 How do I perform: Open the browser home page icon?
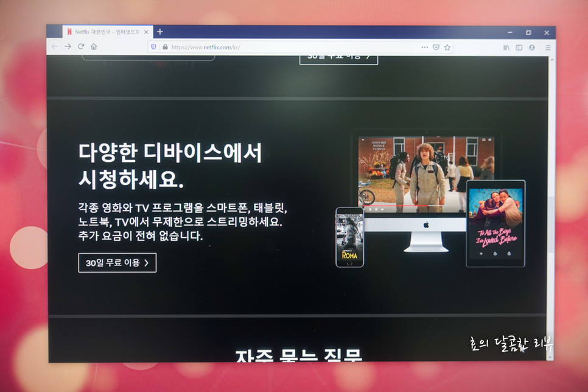pyautogui.click(x=94, y=46)
